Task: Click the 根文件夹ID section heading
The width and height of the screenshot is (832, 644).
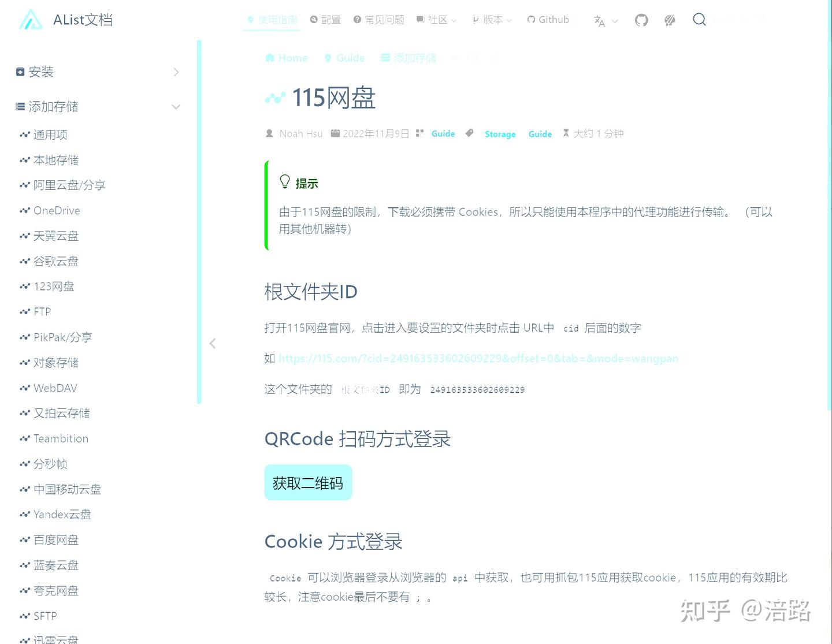Action: tap(311, 292)
